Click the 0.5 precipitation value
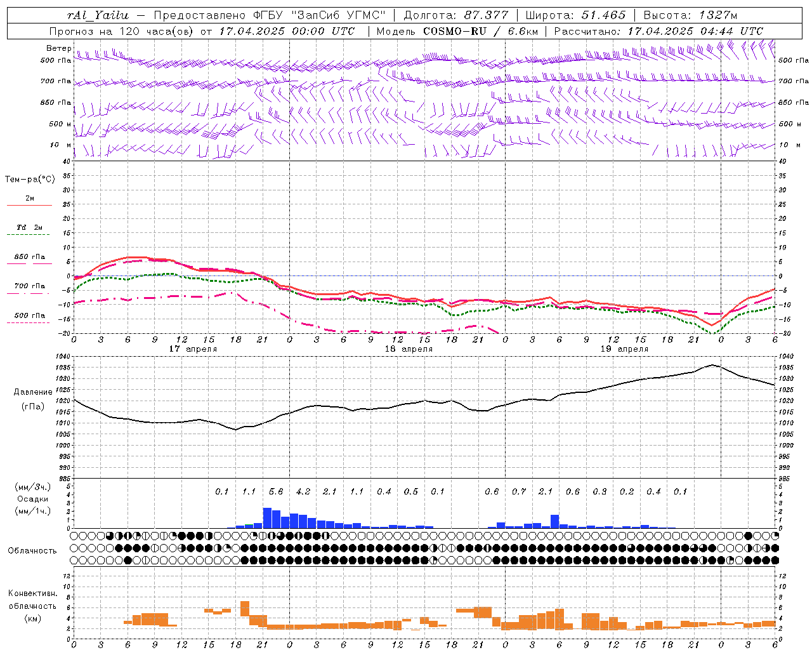The height and width of the screenshot is (650, 812). click(x=411, y=492)
